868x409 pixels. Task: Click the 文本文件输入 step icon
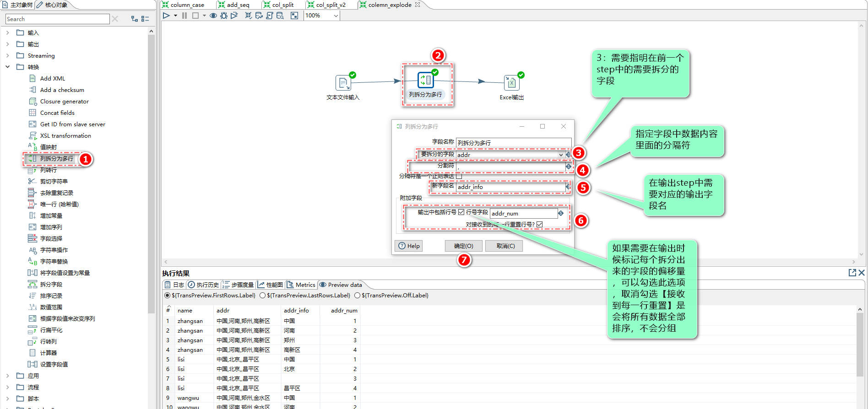pos(343,83)
